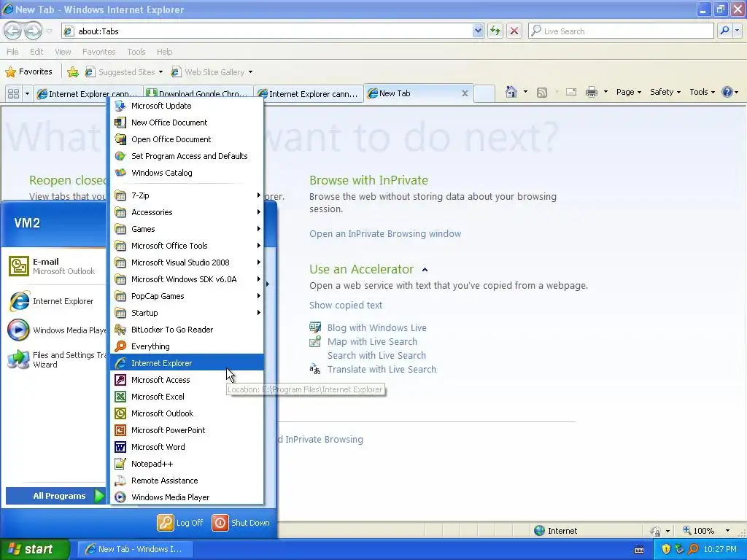Click the Help question mark icon
The image size is (747, 560).
(727, 92)
